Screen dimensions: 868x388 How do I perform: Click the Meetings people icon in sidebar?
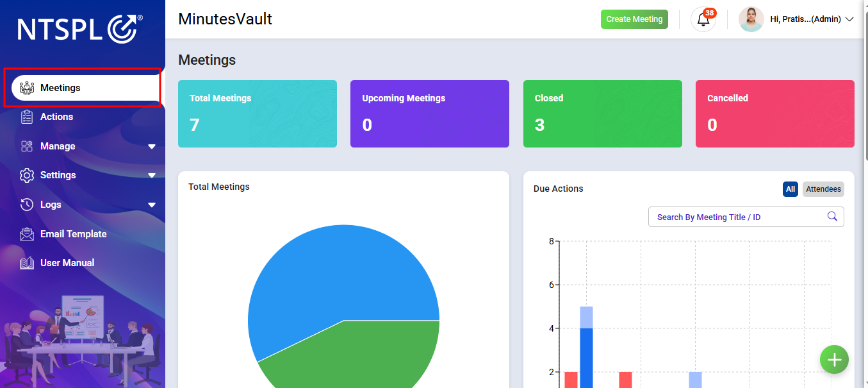click(x=27, y=88)
